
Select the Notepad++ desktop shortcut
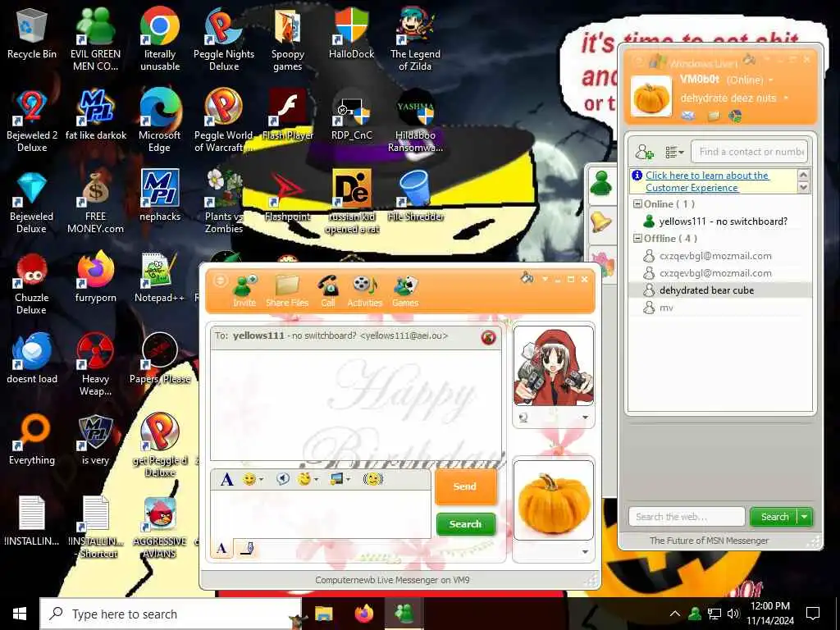(x=160, y=278)
